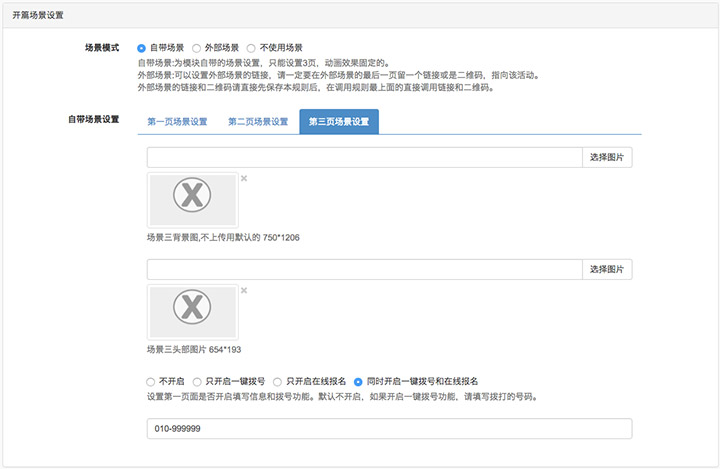The image size is (720, 469).
Task: Switch to the 第一页场景设置 tab
Action: pos(177,122)
